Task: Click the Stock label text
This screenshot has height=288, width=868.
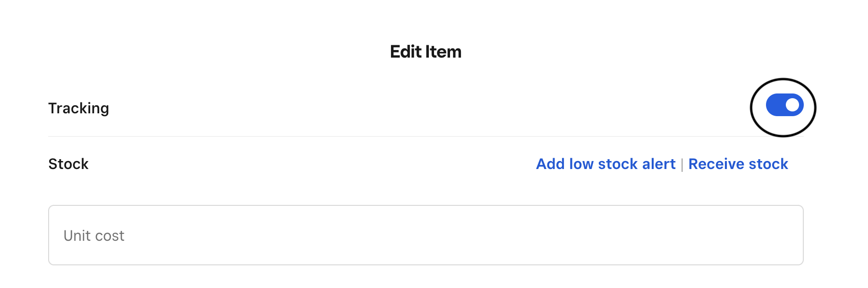Action: point(68,164)
